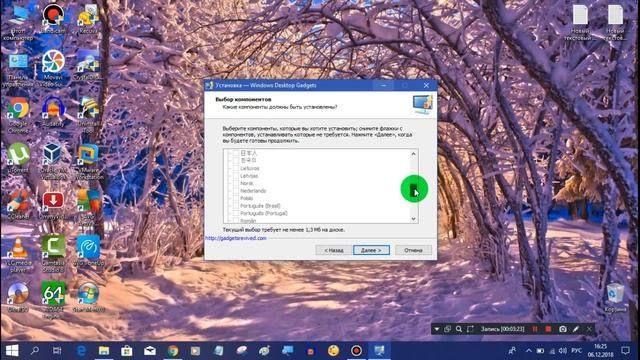Tick the Polski language checkbox
Screen dimensions: 640x360
click(x=236, y=198)
